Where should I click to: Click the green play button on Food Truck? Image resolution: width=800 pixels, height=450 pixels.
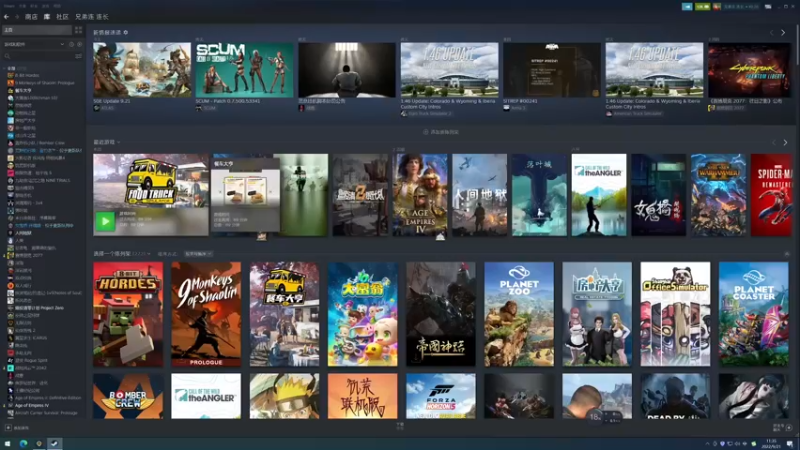click(105, 221)
